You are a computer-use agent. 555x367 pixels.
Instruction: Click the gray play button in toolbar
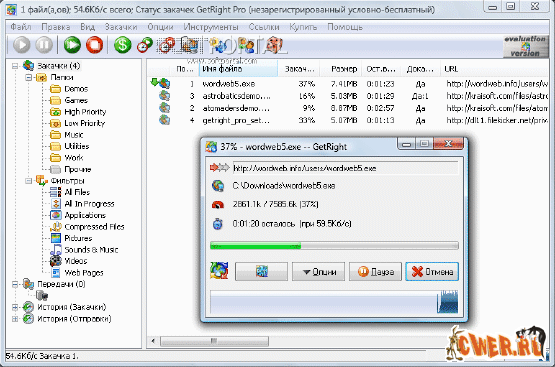tap(22, 45)
